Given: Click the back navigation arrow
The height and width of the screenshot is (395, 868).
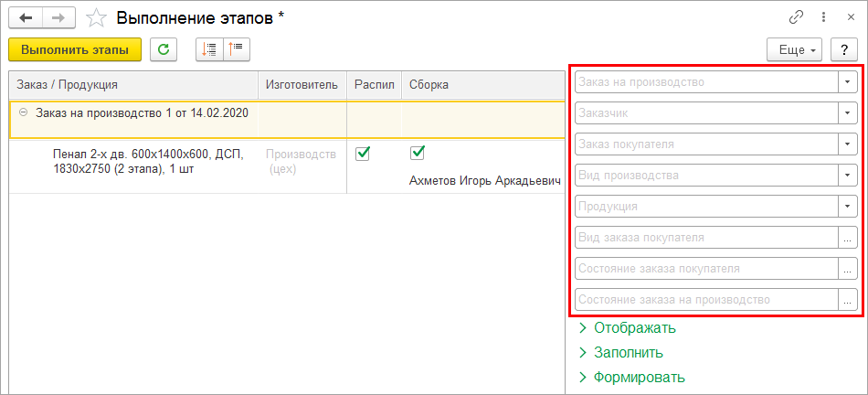Looking at the screenshot, I should (26, 17).
